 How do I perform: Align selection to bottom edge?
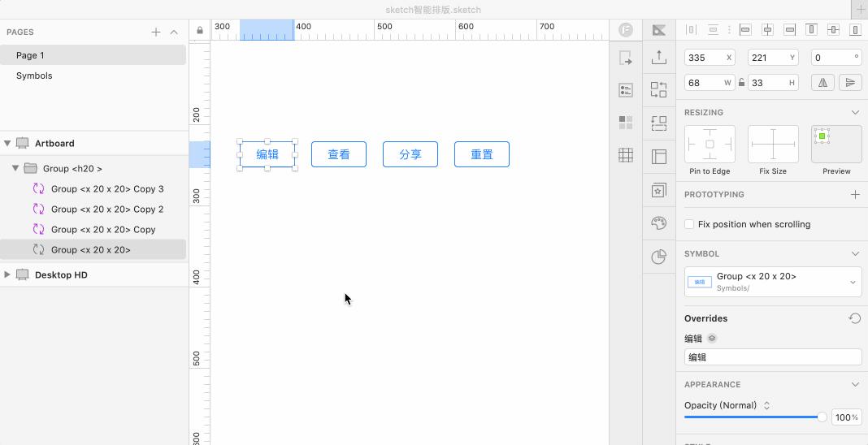click(855, 30)
